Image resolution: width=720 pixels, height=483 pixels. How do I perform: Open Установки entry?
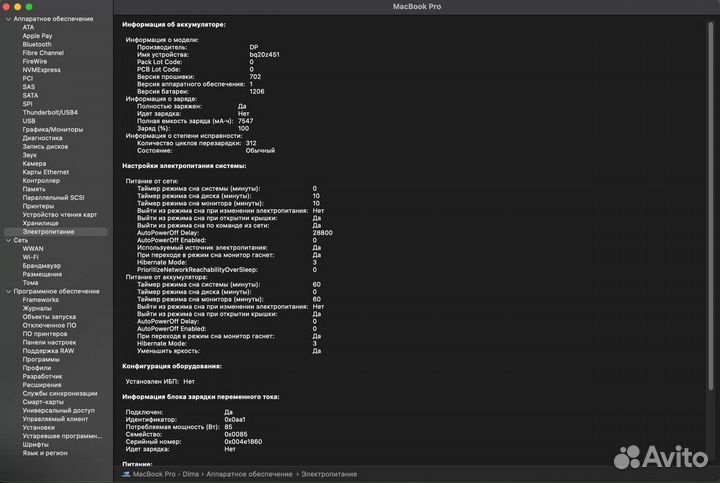click(39, 427)
